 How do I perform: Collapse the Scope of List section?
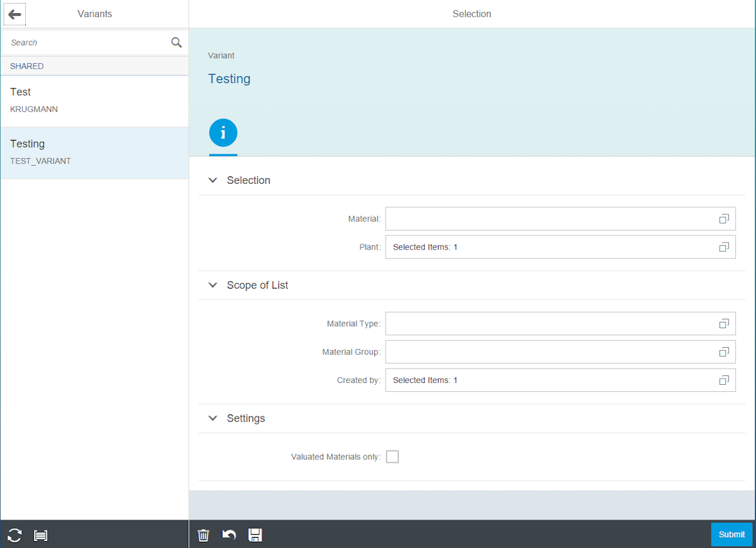tap(213, 285)
